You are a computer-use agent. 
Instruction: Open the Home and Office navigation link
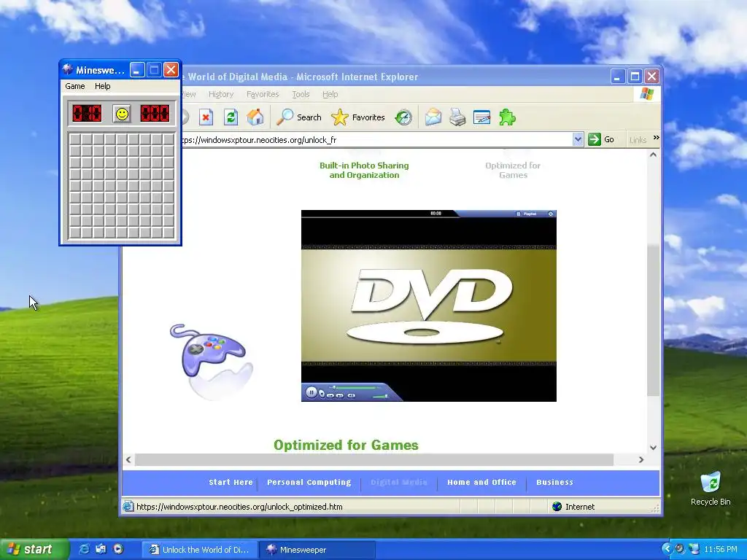pos(481,482)
